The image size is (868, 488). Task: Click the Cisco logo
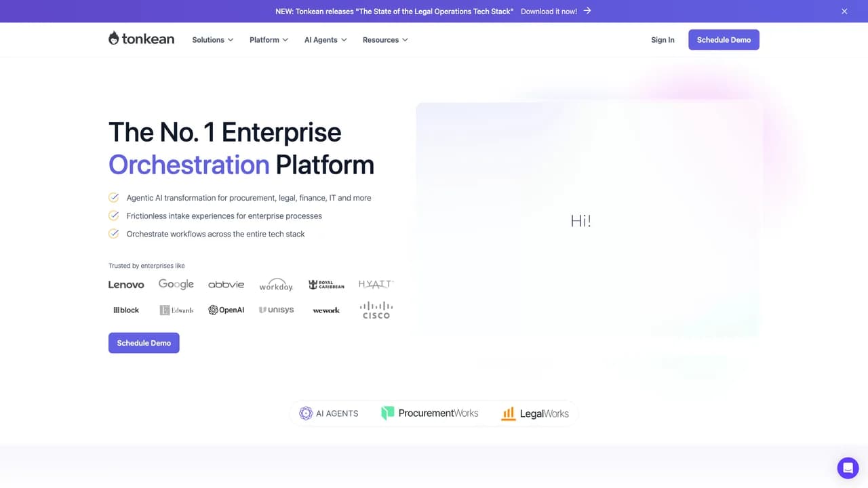[376, 310]
